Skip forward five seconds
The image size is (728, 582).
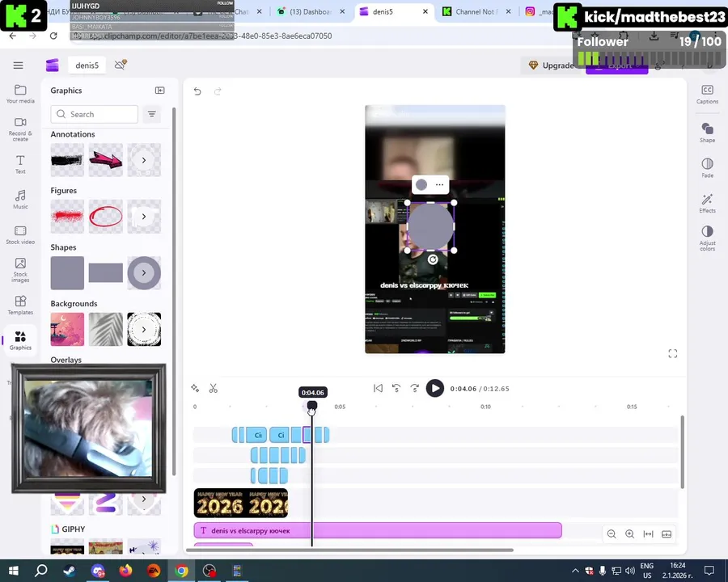(415, 389)
